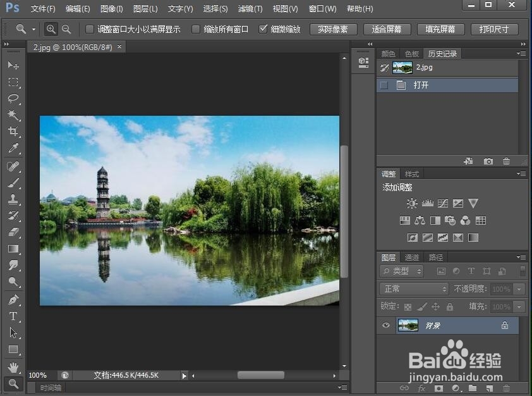This screenshot has height=396, width=532.
Task: Open the 类型 layer filter dropdown
Action: [402, 271]
